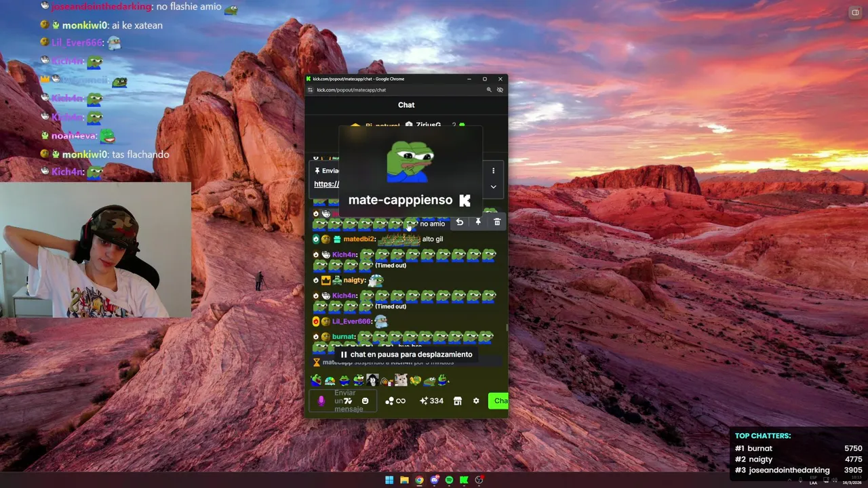Image resolution: width=868 pixels, height=488 pixels.
Task: Open the https link in pinned message
Action: (x=326, y=184)
